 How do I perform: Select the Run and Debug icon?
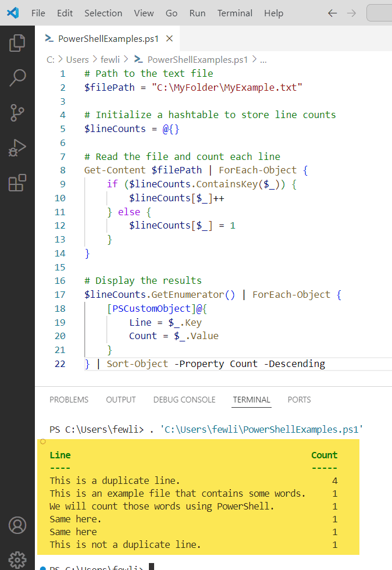pos(17,147)
